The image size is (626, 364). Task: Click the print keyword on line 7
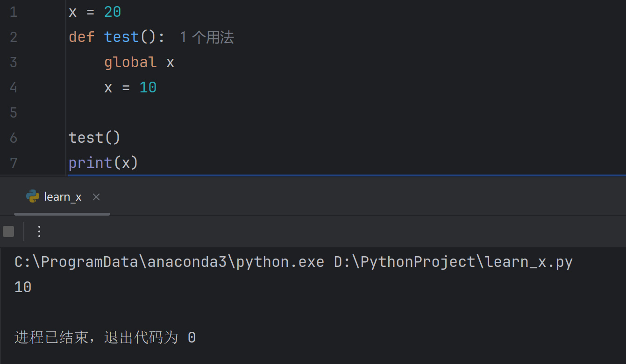(91, 163)
